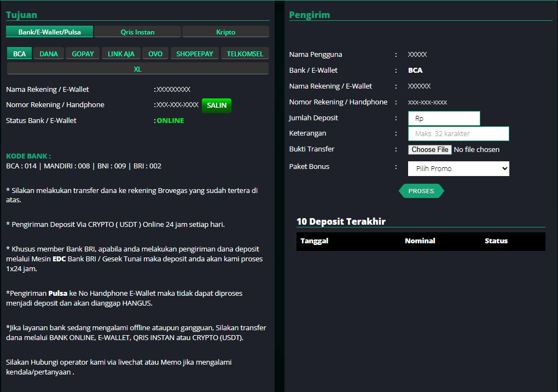Screen dimensions: 558x392
Task: Switch to Qris Instan tab
Action: click(137, 32)
